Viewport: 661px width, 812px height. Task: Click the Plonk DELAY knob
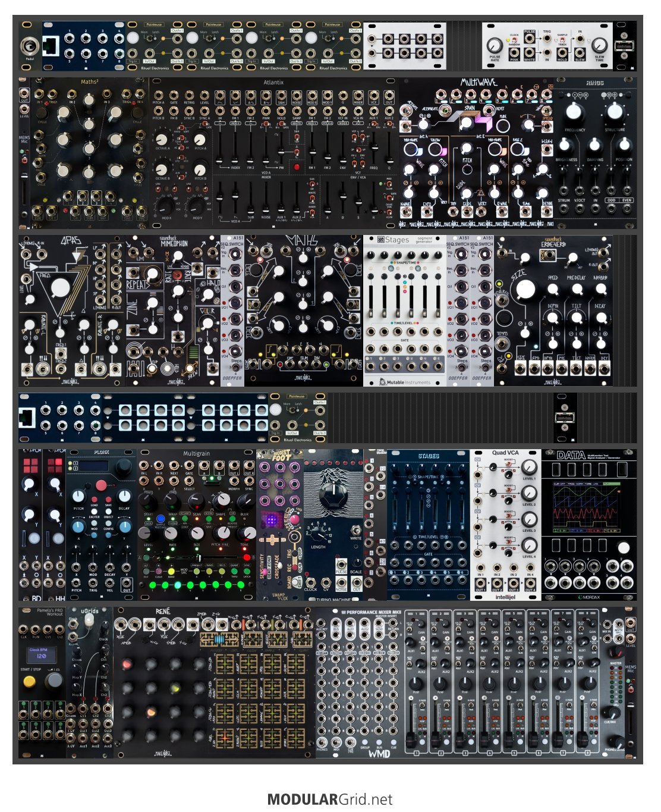tap(124, 496)
